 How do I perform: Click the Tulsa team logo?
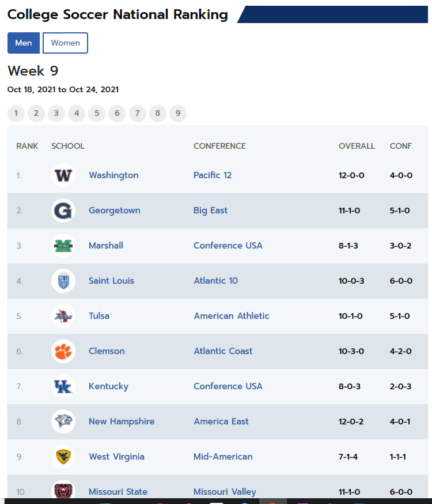pos(63,316)
